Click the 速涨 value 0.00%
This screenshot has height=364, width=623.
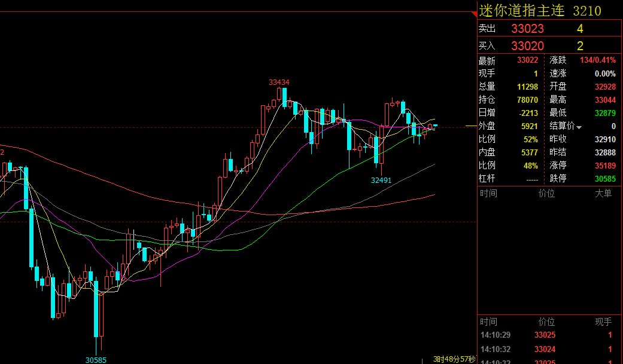coord(605,74)
